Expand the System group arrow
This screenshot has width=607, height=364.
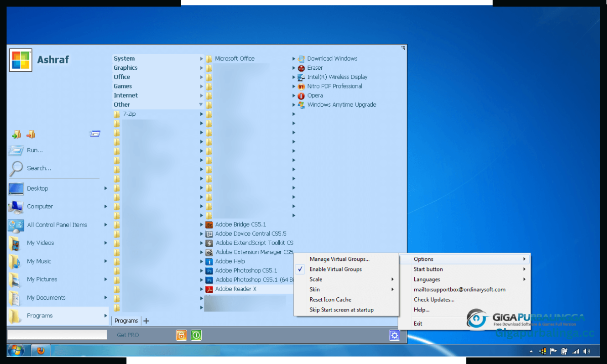[x=201, y=59]
